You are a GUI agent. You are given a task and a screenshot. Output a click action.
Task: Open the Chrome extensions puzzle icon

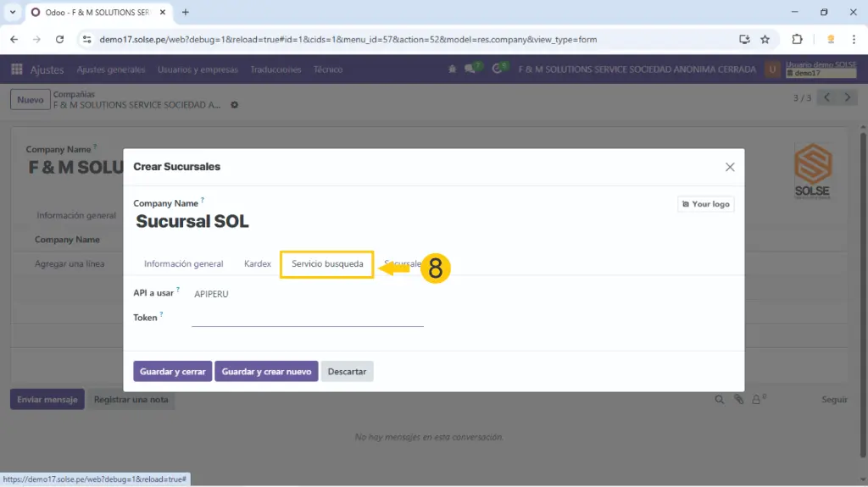[797, 39]
